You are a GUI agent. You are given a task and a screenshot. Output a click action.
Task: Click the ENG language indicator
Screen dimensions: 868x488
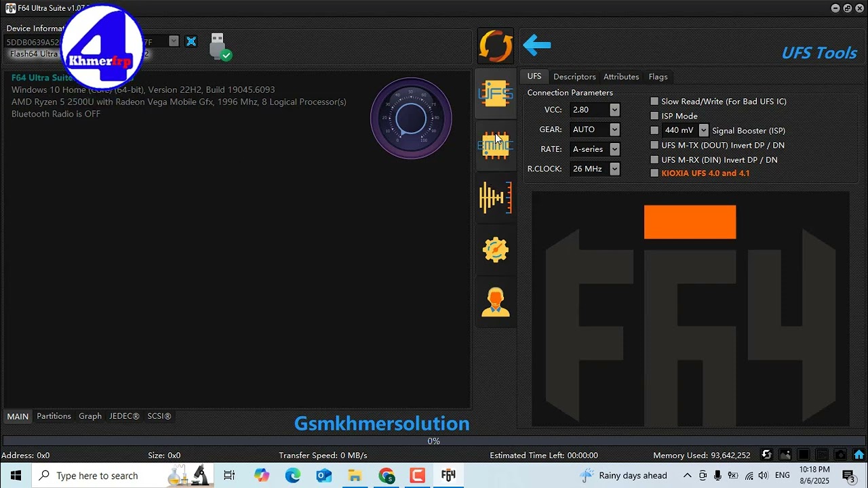click(x=782, y=476)
